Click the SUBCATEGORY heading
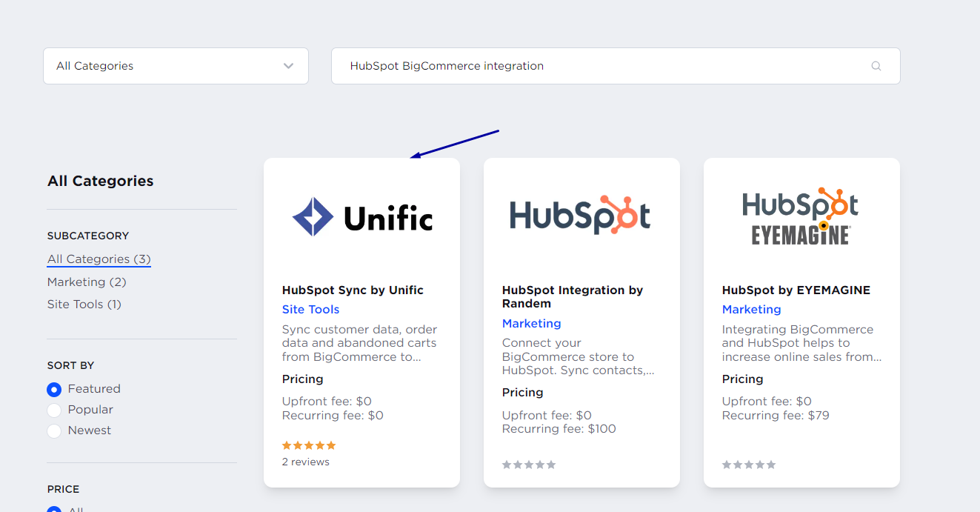The image size is (980, 512). [x=88, y=236]
